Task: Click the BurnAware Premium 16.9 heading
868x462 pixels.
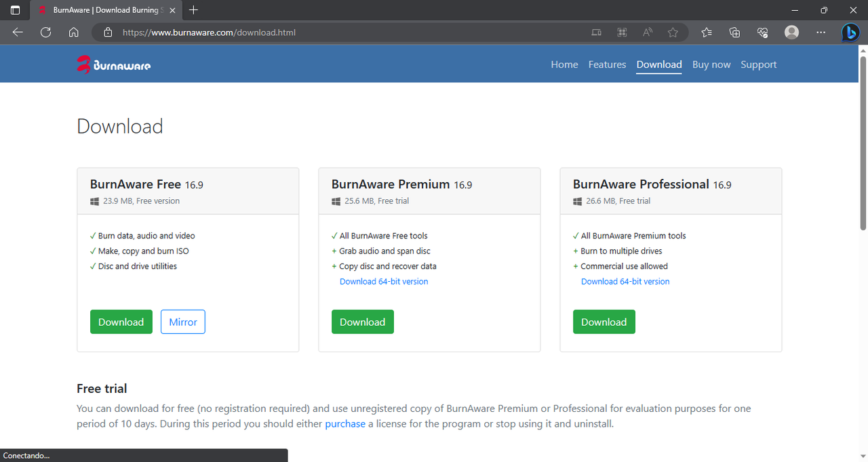Action: click(401, 184)
